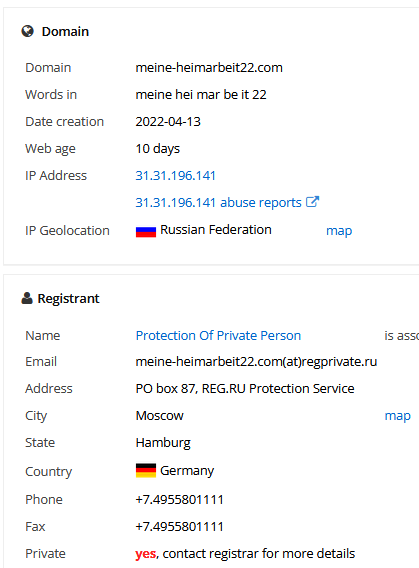The image size is (419, 568).
Task: Click the globe icon beside Domain heading
Action: coord(28,31)
